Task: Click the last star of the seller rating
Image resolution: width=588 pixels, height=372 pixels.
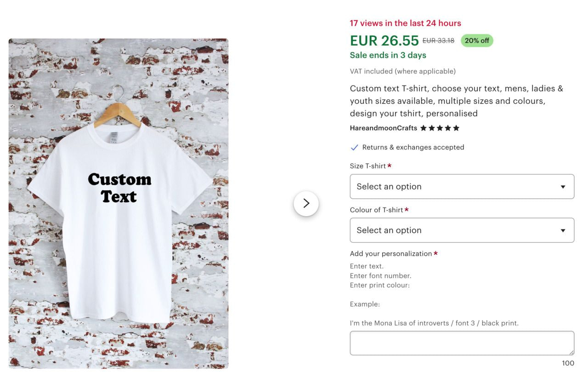Action: (x=456, y=128)
